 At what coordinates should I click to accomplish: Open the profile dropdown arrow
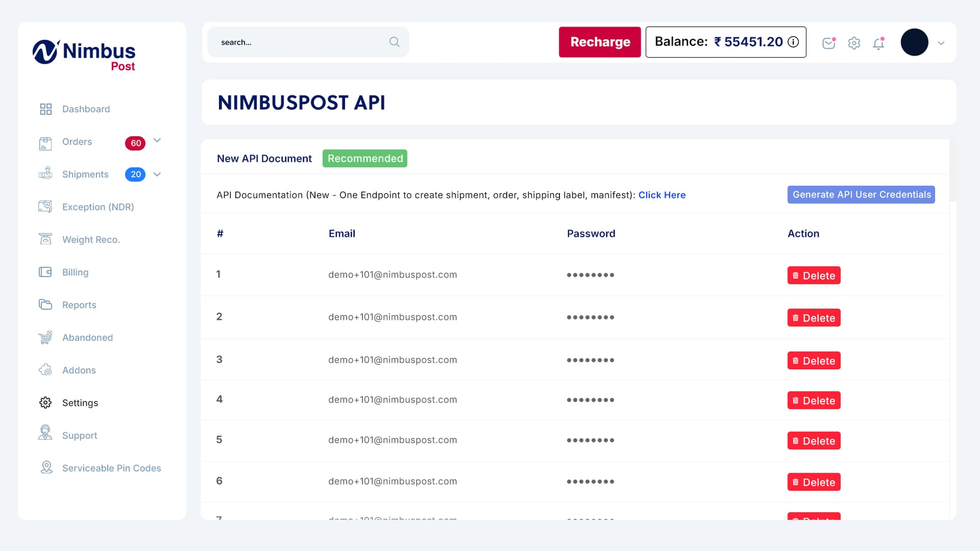coord(941,43)
